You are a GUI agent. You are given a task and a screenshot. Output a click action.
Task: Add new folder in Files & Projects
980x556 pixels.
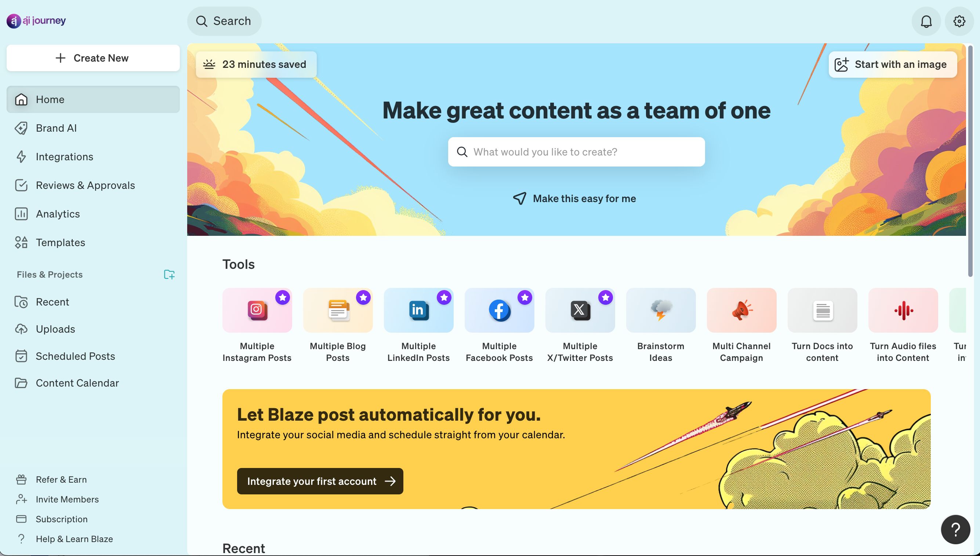169,275
